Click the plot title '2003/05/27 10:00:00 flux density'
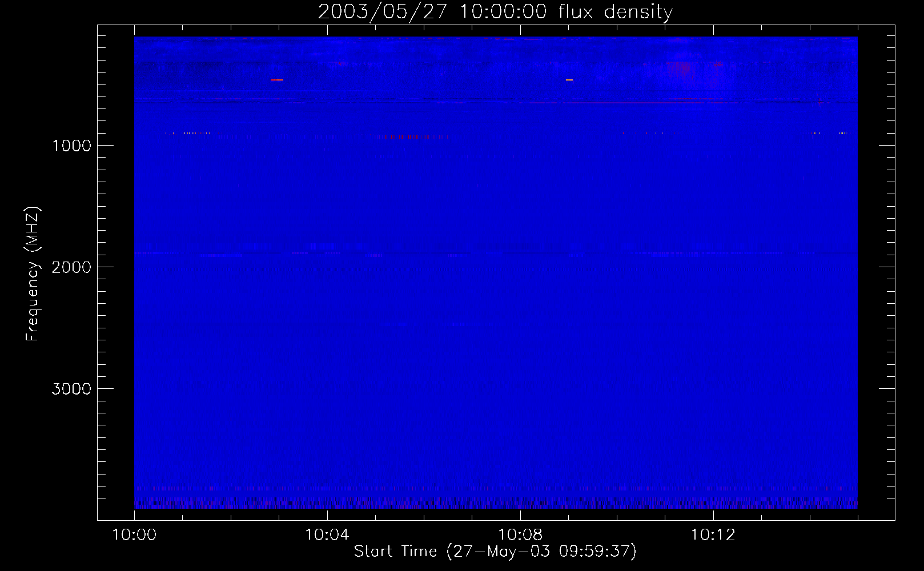The image size is (924, 571). pos(495,12)
